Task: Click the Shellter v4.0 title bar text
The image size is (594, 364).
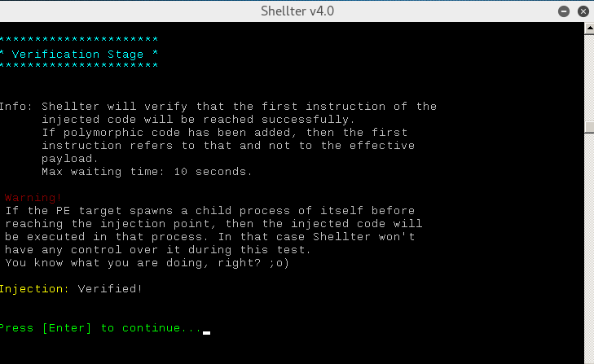Action: (297, 11)
